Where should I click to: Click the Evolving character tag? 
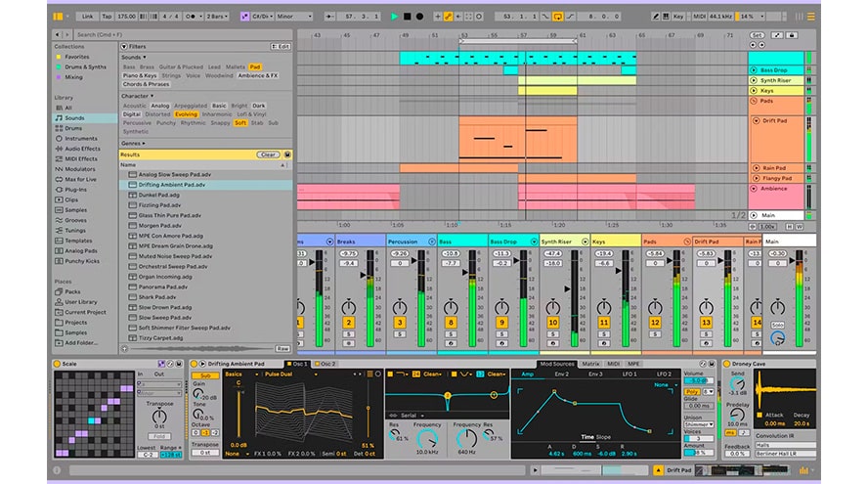186,114
